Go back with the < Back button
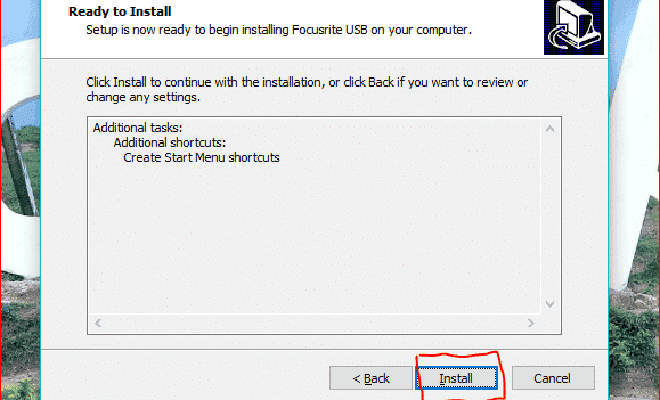The height and width of the screenshot is (400, 660). point(371,378)
